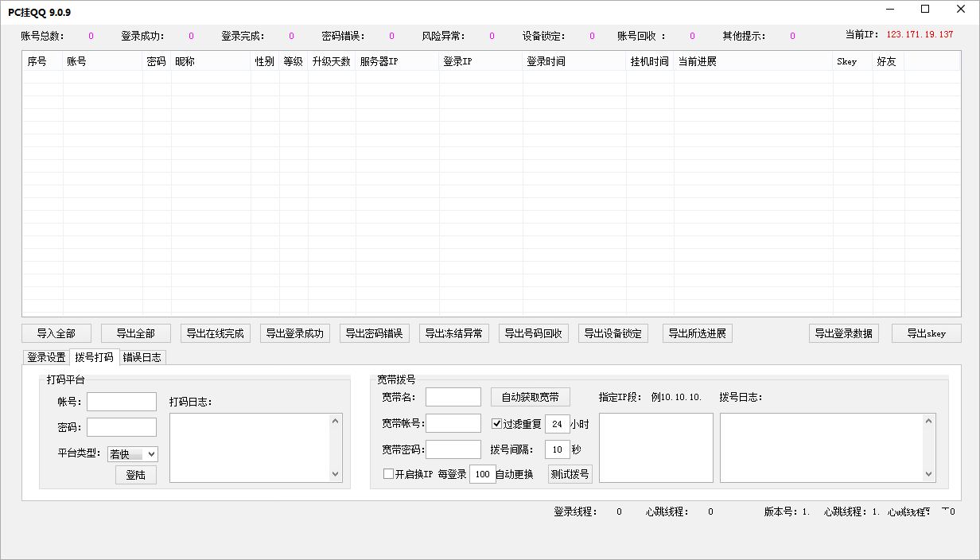
Task: Click 导出登录成功 button
Action: (295, 333)
